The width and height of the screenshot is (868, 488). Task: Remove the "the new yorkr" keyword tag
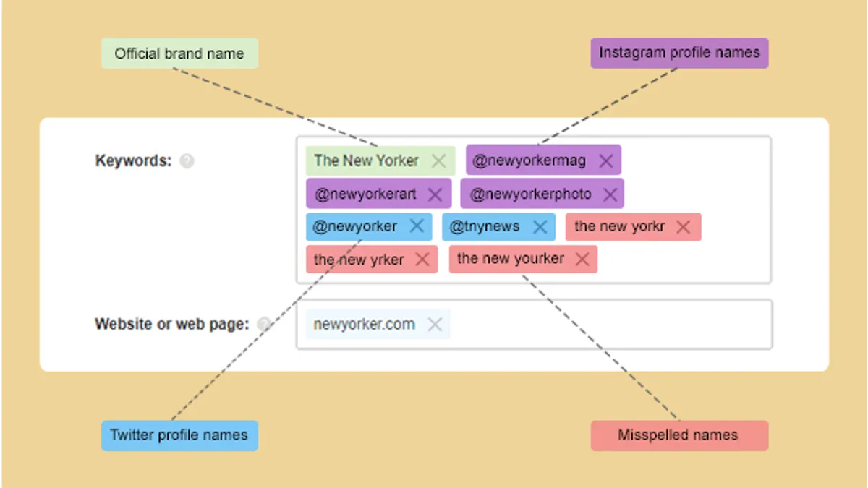(683, 227)
